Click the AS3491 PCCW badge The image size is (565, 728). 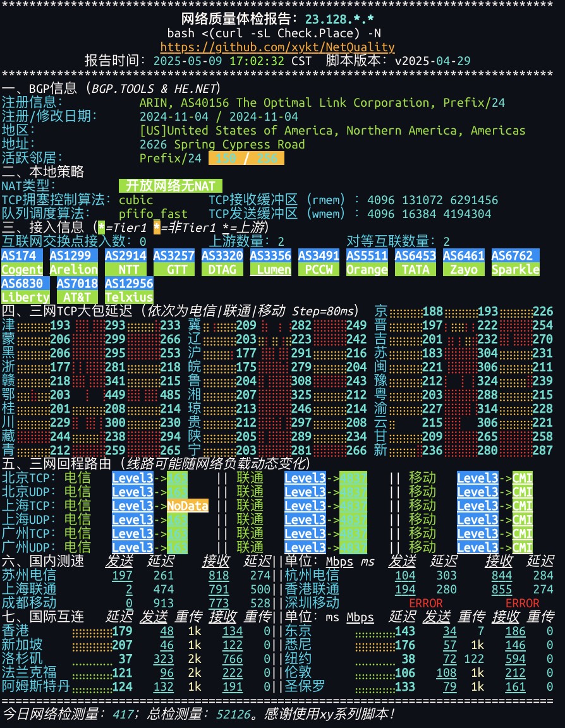point(319,262)
